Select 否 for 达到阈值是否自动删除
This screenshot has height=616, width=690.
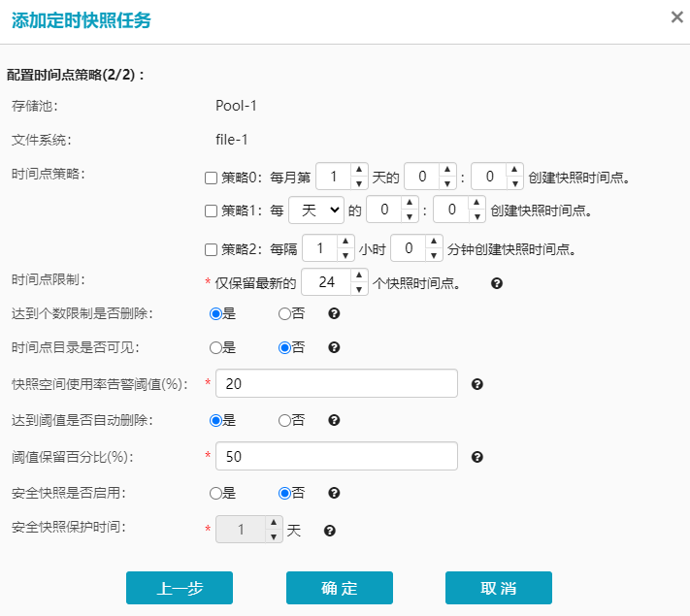point(284,420)
